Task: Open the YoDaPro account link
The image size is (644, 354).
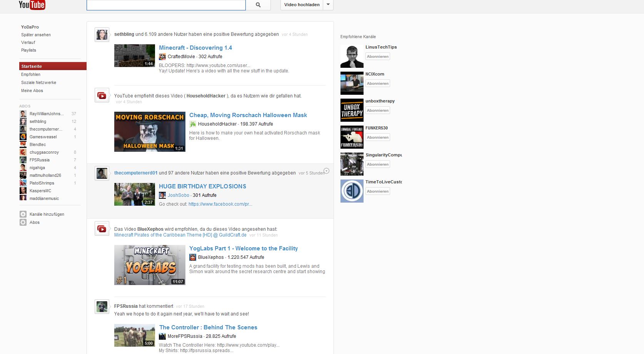Action: pyautogui.click(x=30, y=27)
